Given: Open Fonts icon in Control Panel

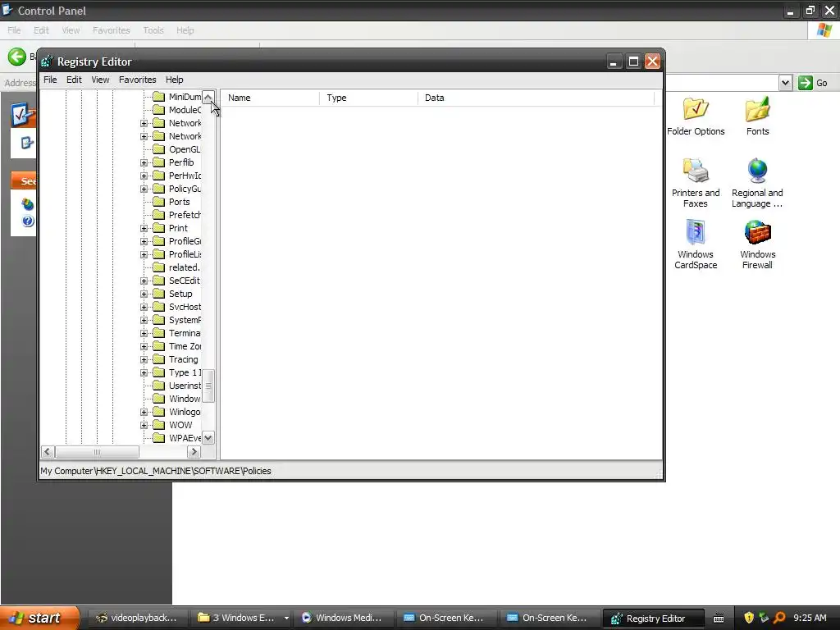Looking at the screenshot, I should point(757,116).
